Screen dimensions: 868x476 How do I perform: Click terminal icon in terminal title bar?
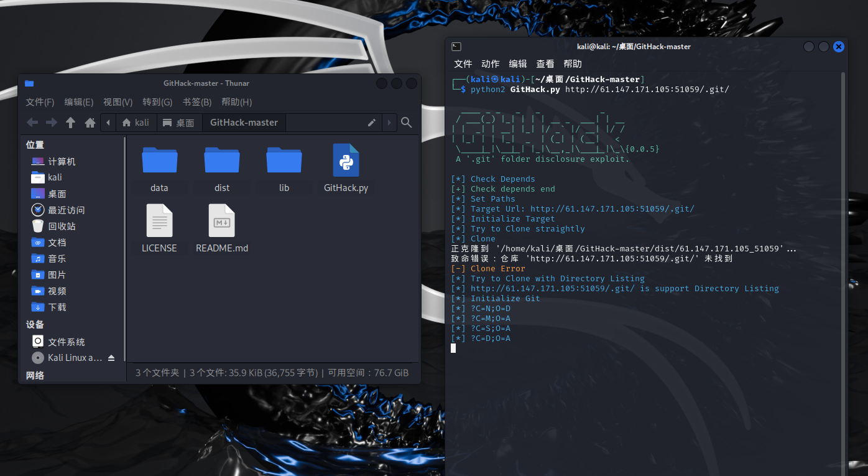(x=456, y=46)
